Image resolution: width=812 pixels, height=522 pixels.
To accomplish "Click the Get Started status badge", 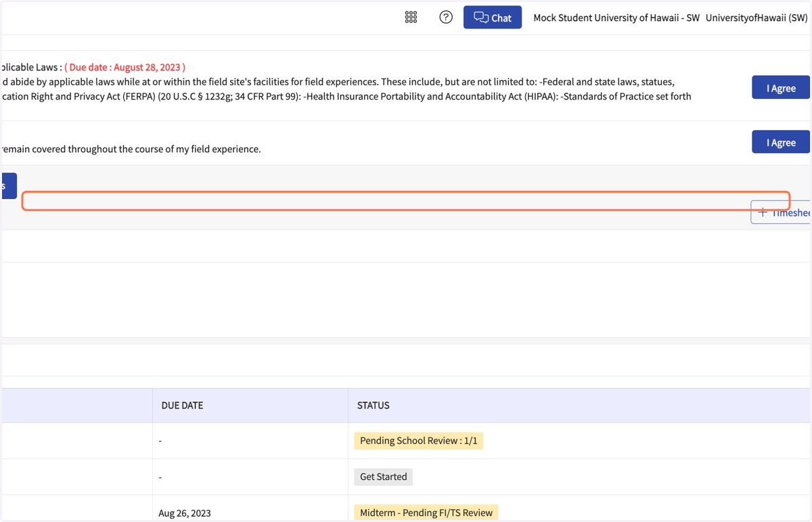I will (383, 477).
